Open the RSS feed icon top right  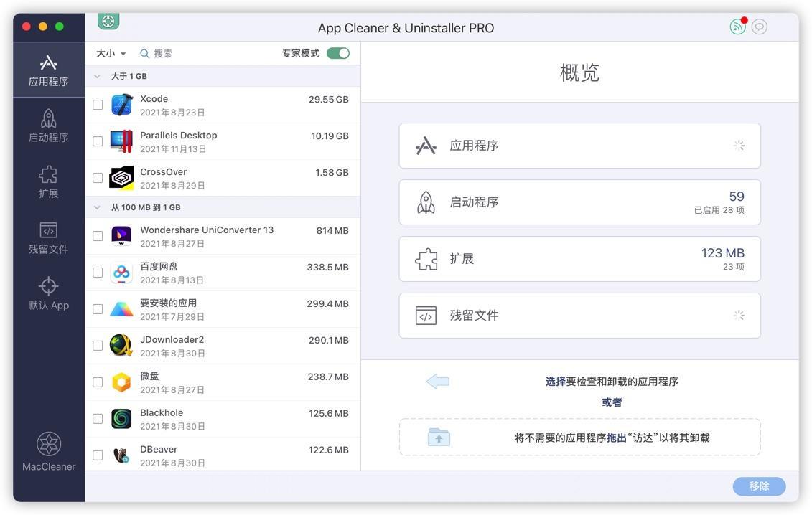737,27
